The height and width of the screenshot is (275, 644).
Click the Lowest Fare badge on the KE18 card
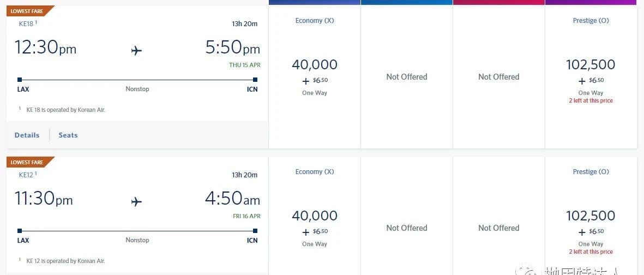point(27,11)
